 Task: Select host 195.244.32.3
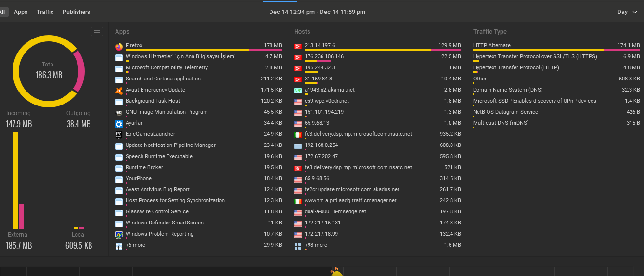377,68
